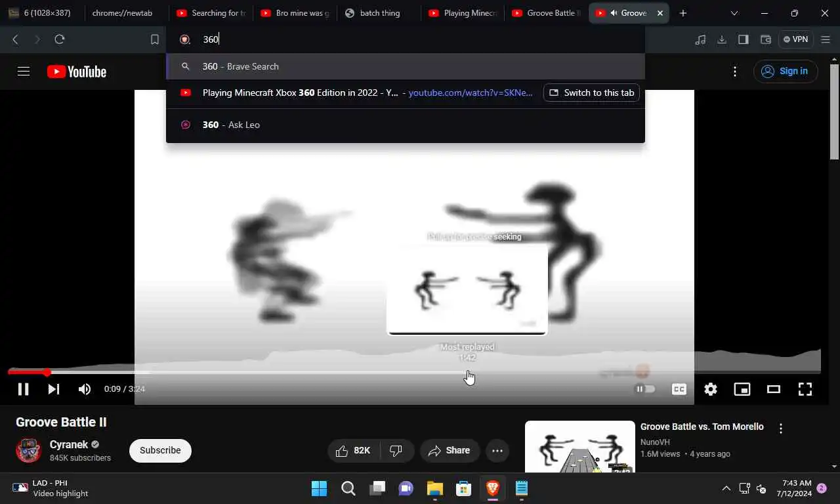Open the video settings gear

(711, 389)
